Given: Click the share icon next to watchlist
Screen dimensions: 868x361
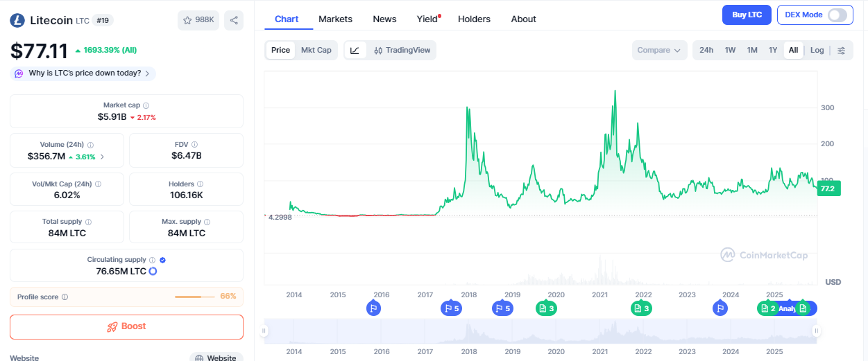Looking at the screenshot, I should tap(234, 21).
